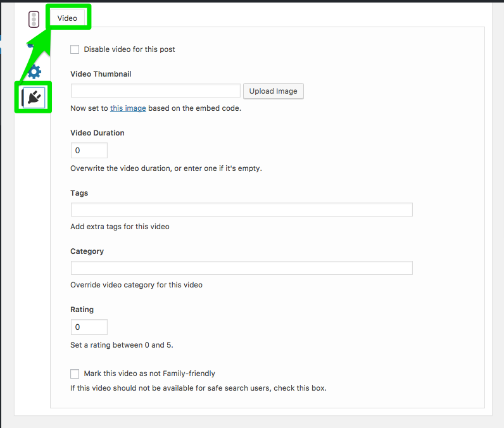This screenshot has width=504, height=428.
Task: Focus the Video Thumbnail input field
Action: [156, 91]
